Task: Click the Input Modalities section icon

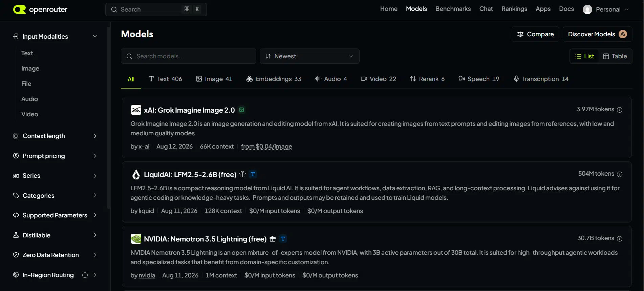Action: tap(16, 36)
